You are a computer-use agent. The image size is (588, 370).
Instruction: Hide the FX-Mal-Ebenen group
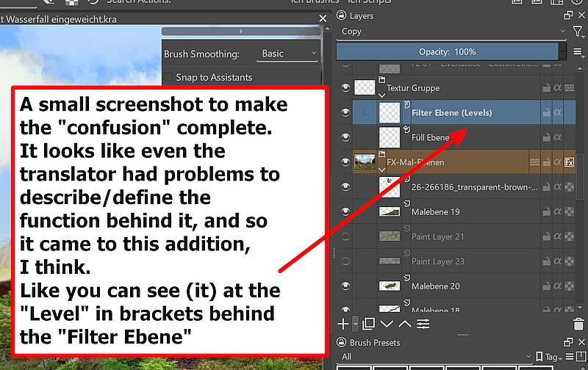(345, 162)
